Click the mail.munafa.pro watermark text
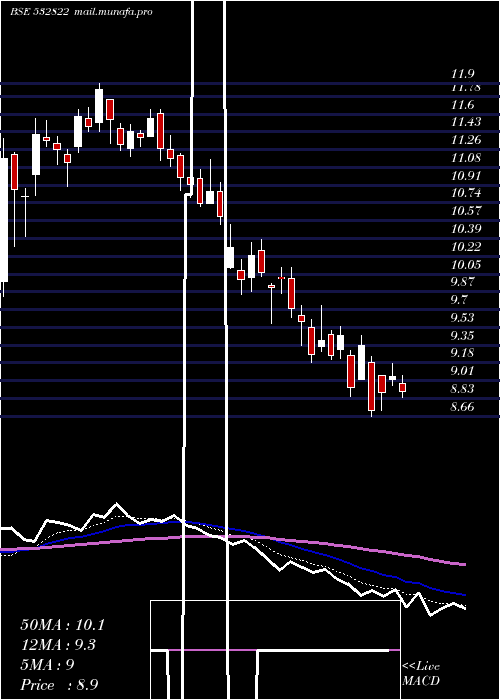Screen dimensions: 500x700 pyautogui.click(x=112, y=12)
